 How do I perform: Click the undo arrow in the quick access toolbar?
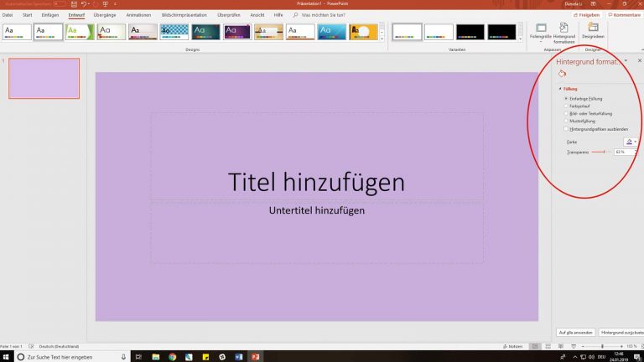click(85, 4)
